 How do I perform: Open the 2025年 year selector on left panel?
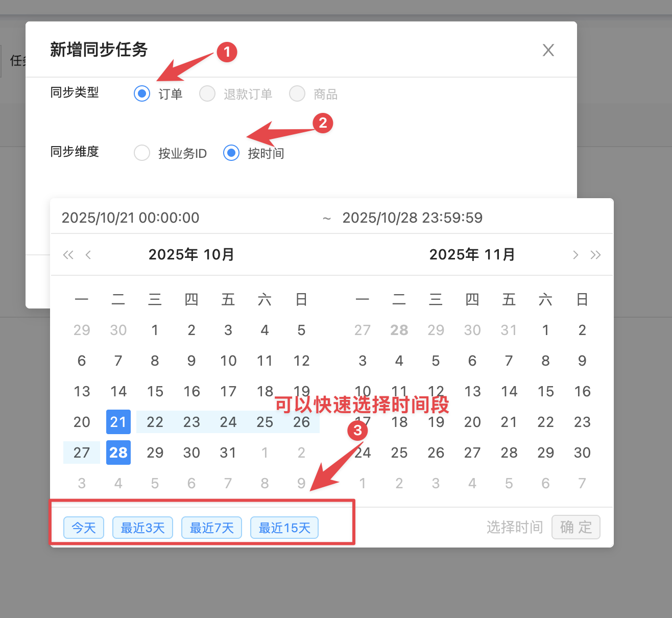(x=173, y=254)
